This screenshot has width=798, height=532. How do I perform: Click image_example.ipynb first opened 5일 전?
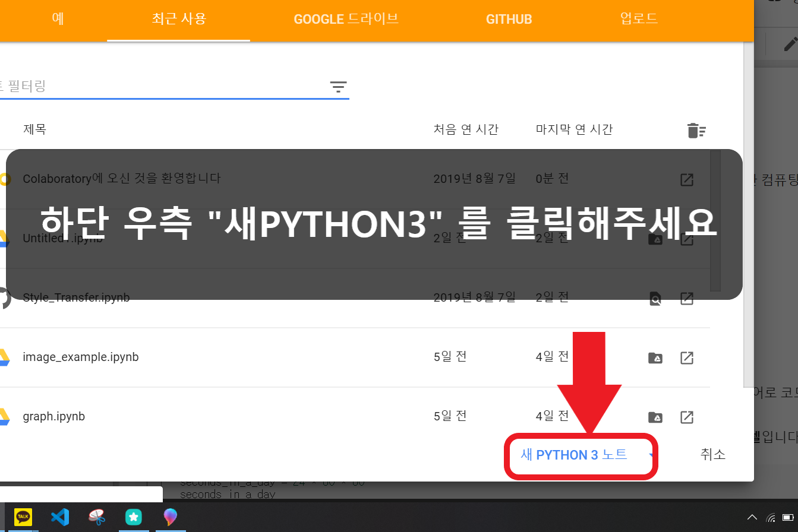click(x=450, y=356)
